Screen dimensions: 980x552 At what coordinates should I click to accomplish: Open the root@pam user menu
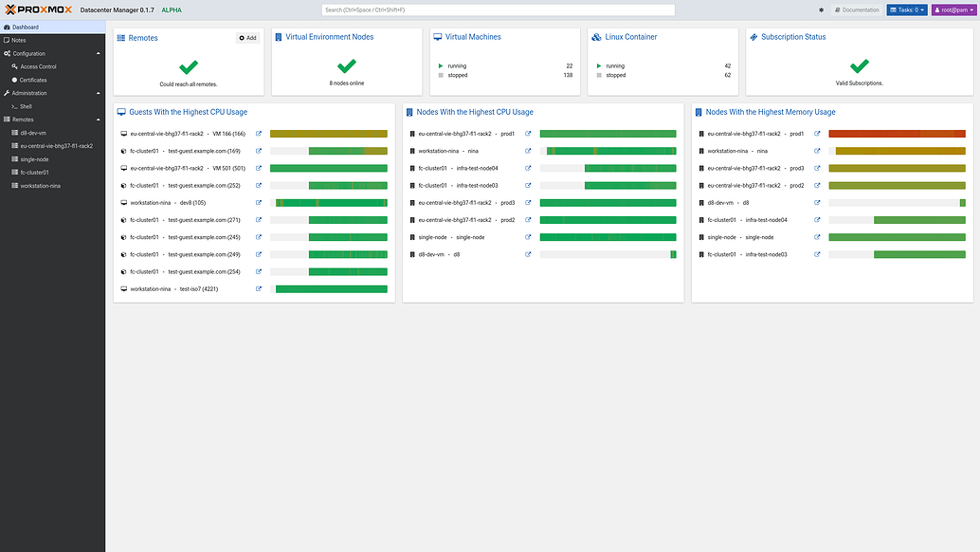click(953, 9)
